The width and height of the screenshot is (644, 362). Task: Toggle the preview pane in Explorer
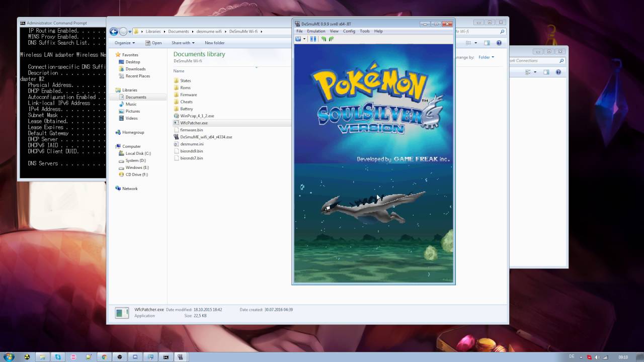[x=487, y=43]
